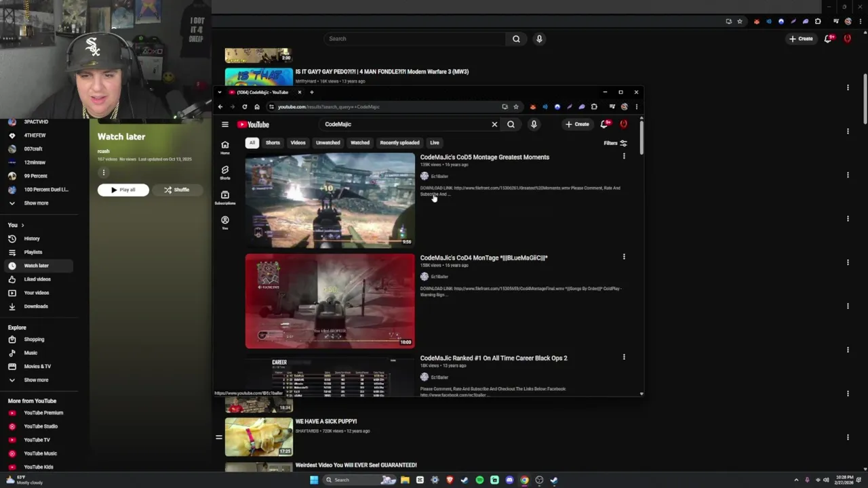Start voice search in front window
This screenshot has width=868, height=488.
(534, 125)
